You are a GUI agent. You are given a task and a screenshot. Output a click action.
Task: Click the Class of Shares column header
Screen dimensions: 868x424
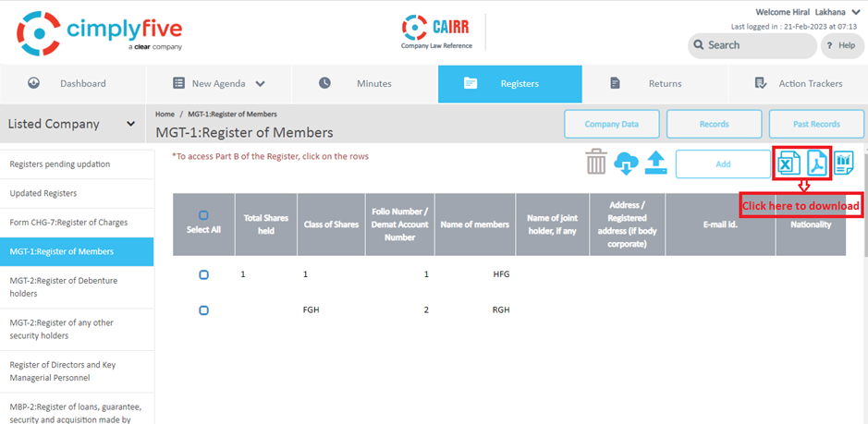point(331,224)
